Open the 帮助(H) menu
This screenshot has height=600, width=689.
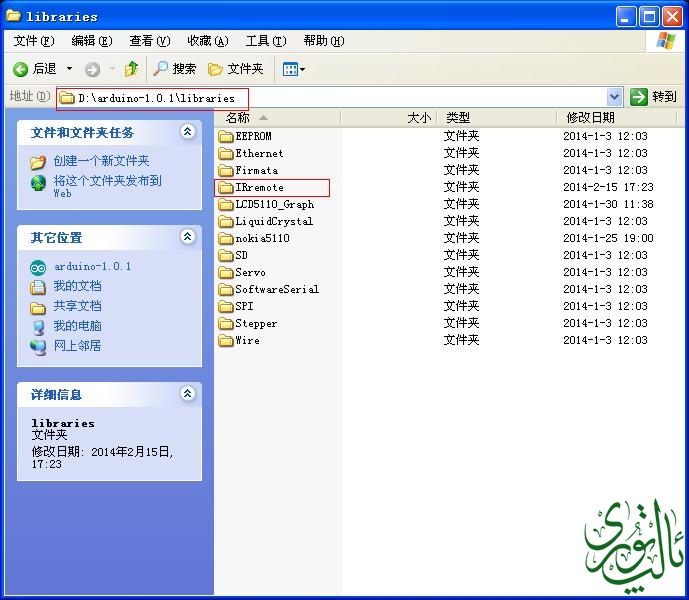324,41
